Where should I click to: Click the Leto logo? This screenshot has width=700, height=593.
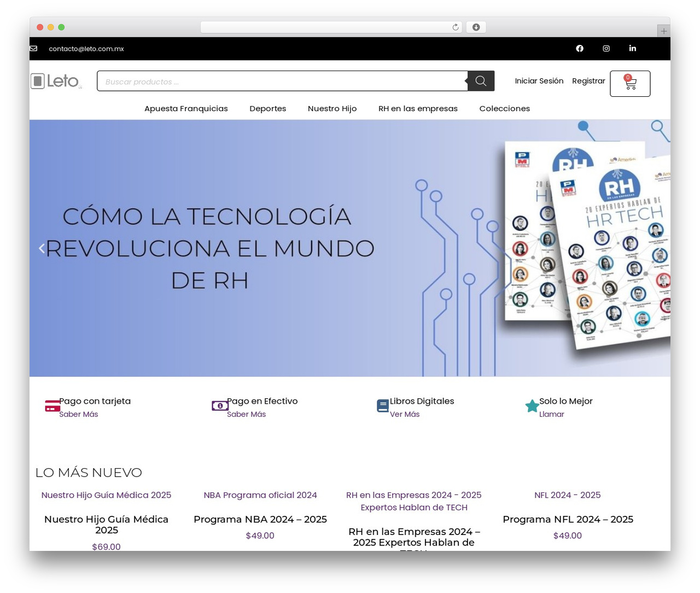click(x=56, y=81)
